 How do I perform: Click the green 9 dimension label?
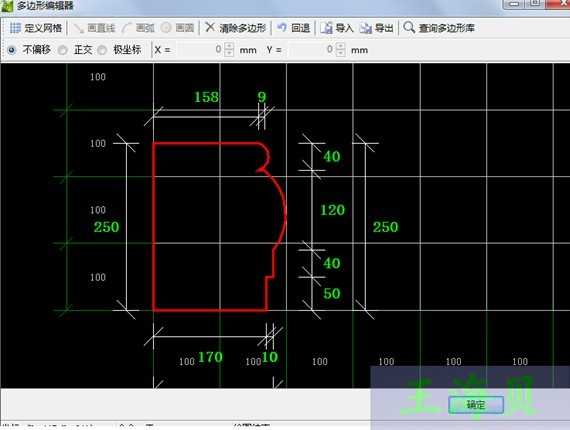click(262, 97)
